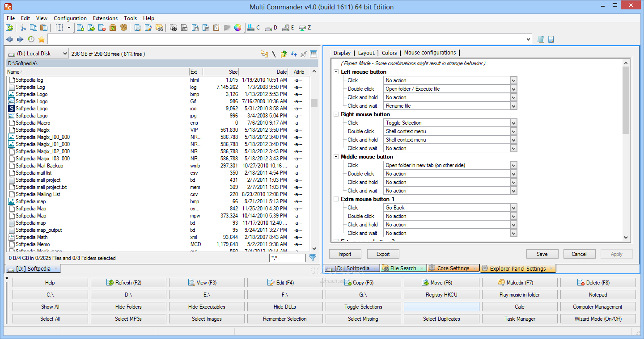
Task: Open Left mouse button Double click action dropdown
Action: point(513,89)
